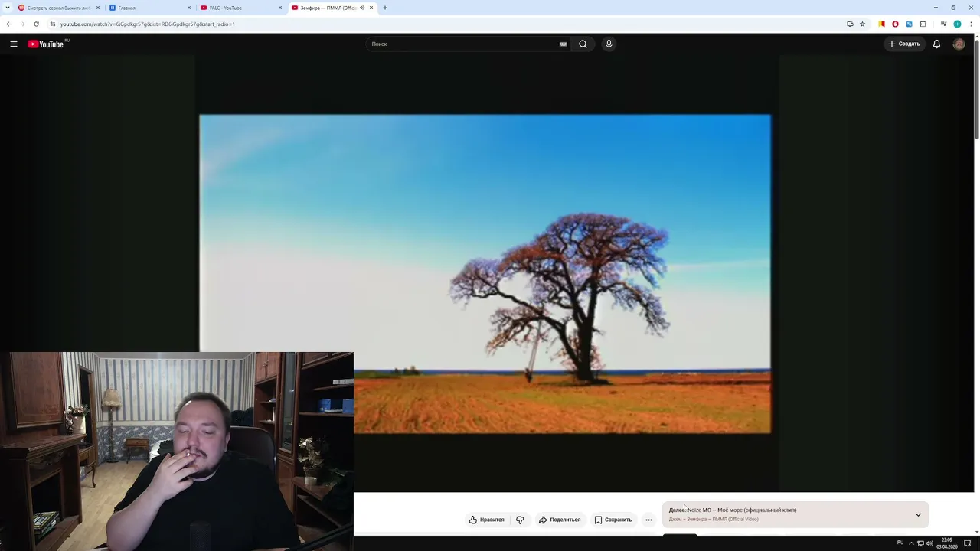Open the three-dot more actions menu under the video

pos(648,520)
